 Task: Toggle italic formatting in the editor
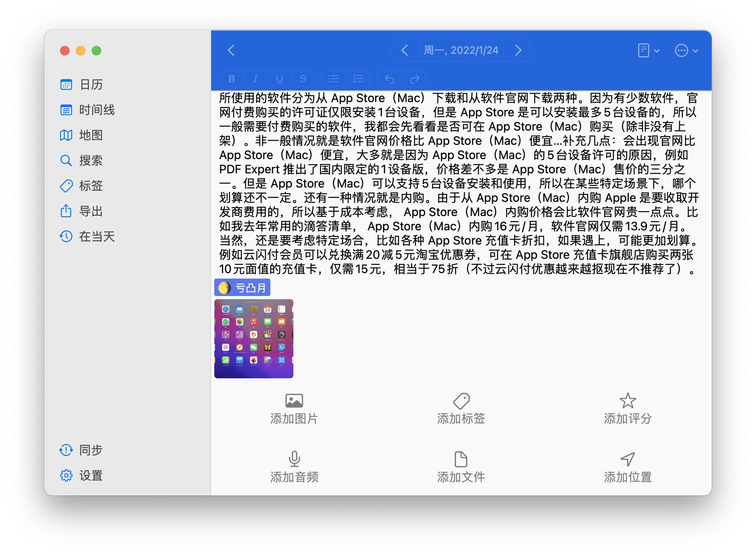(x=255, y=79)
